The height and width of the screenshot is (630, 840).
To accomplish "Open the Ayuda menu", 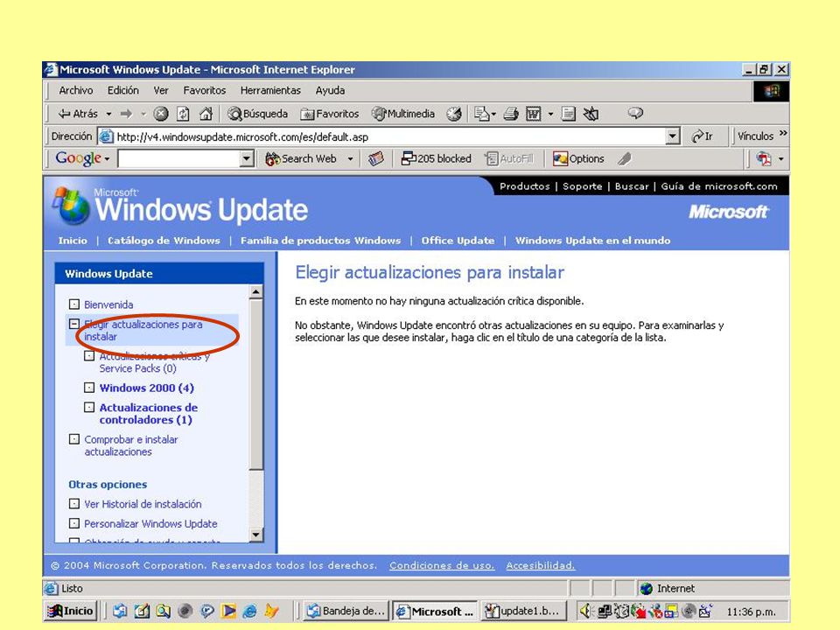I will coord(330,90).
